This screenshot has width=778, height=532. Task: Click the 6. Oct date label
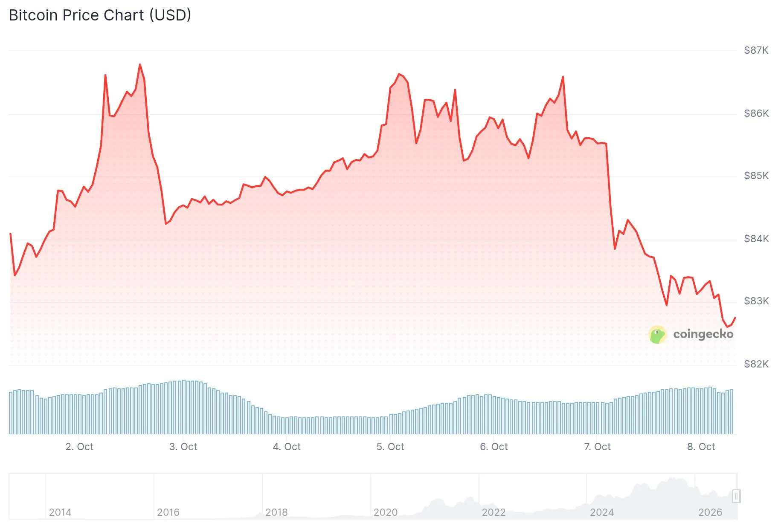coord(494,447)
